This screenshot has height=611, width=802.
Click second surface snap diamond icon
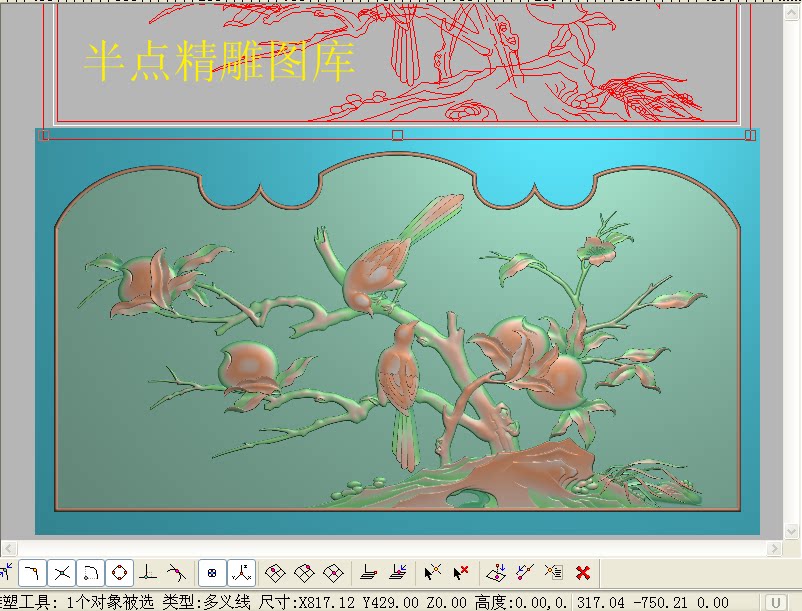click(304, 573)
